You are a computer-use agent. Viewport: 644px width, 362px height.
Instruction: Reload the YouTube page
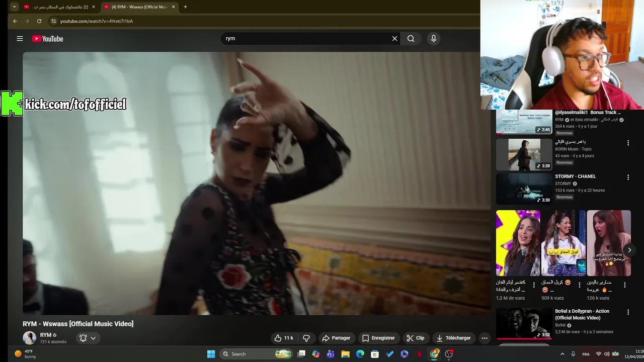click(x=39, y=21)
